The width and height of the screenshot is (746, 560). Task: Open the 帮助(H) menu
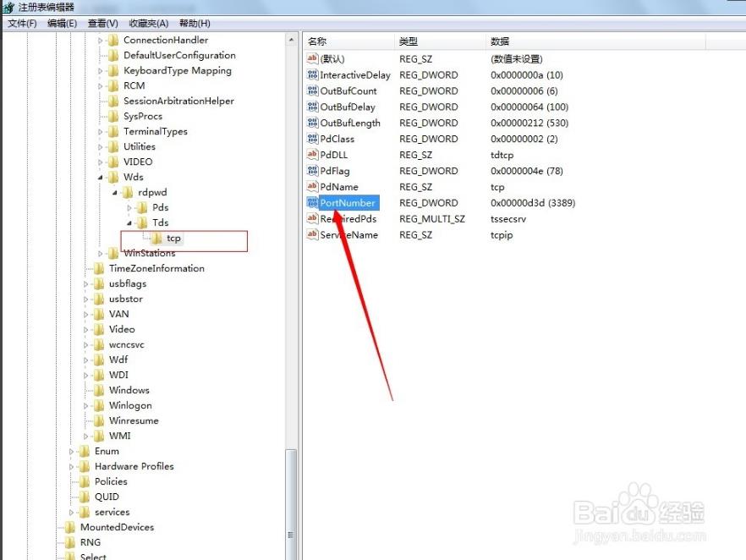193,24
